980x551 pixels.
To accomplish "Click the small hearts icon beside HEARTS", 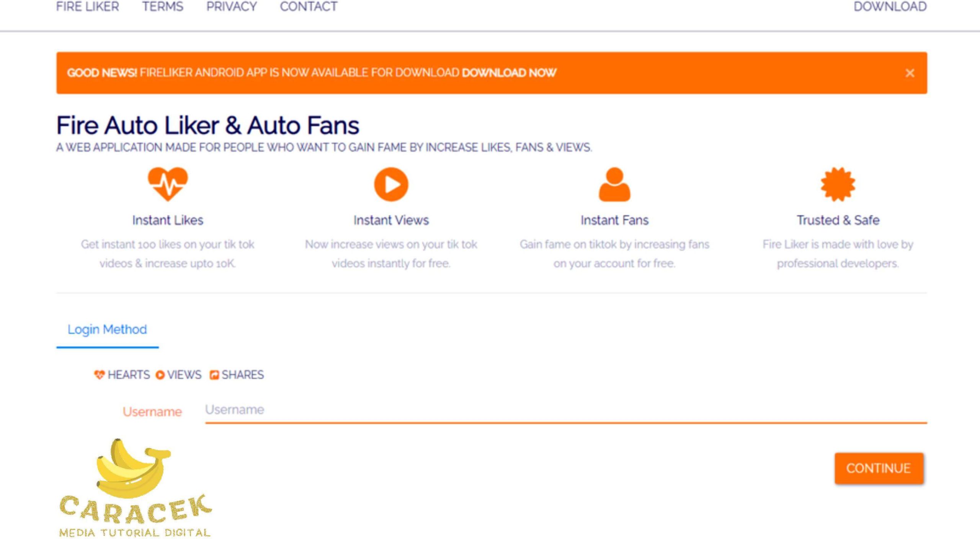I will pyautogui.click(x=99, y=375).
